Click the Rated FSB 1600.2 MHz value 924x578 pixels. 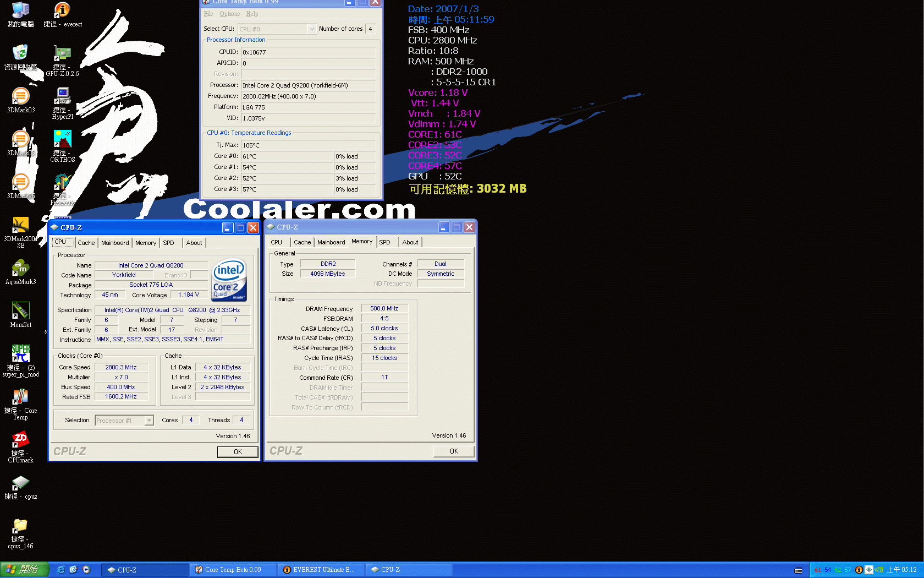pos(121,397)
